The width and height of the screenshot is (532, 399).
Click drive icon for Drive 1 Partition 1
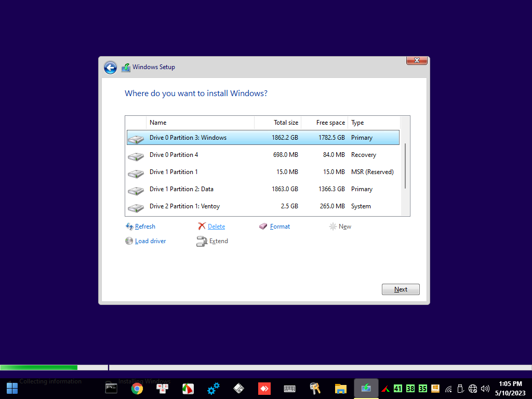coord(136,174)
